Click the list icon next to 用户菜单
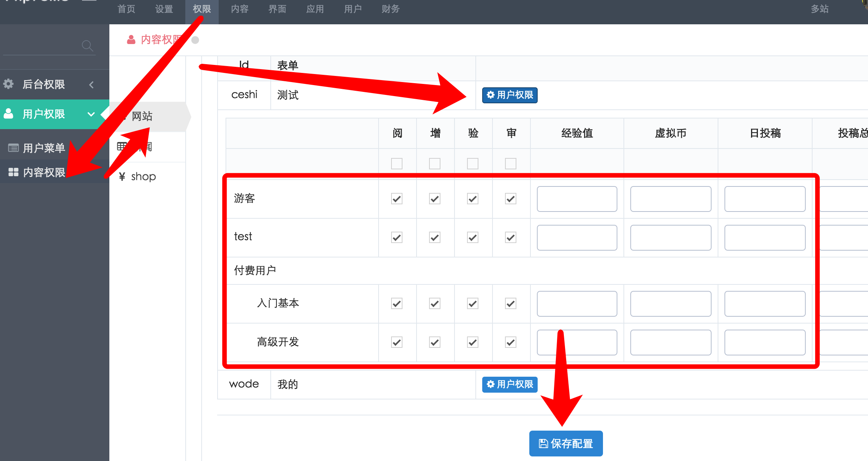 click(x=13, y=148)
